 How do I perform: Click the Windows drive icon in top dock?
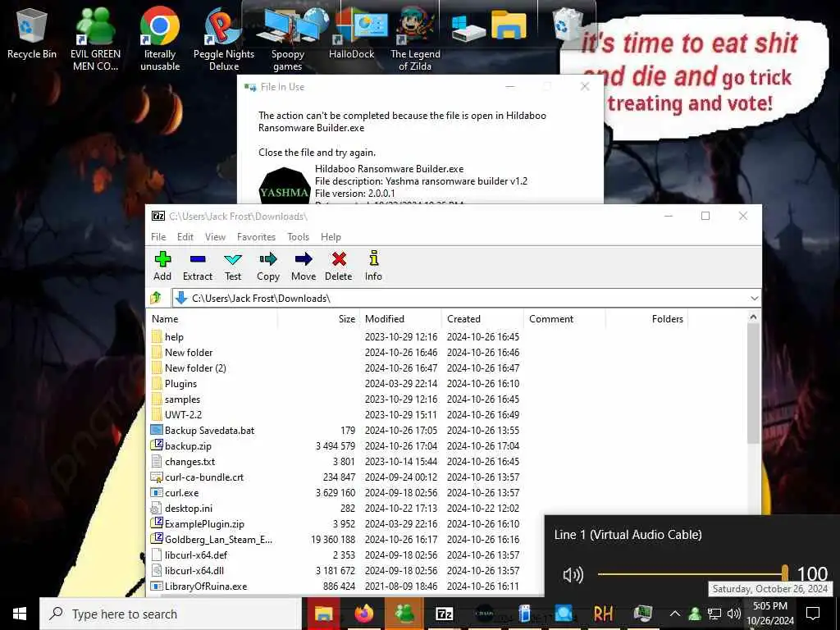[x=467, y=28]
